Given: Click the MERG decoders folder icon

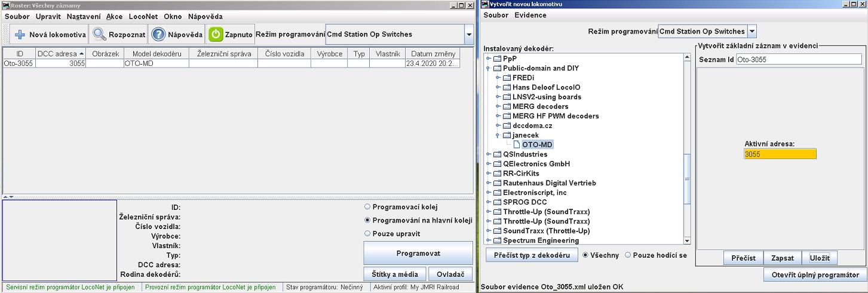Looking at the screenshot, I should click(x=507, y=106).
